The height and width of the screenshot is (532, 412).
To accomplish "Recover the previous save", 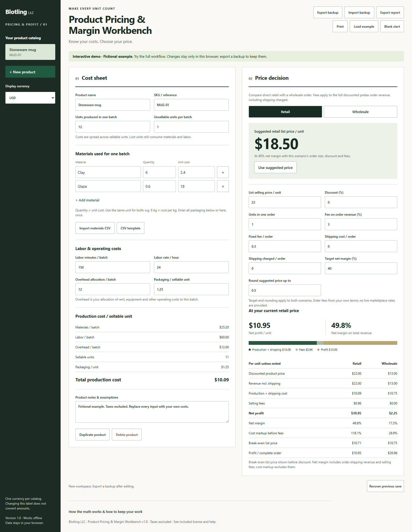I will tap(385, 486).
